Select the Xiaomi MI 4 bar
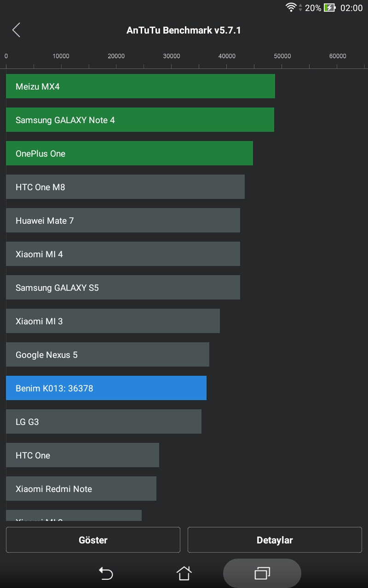The height and width of the screenshot is (588, 368). point(123,254)
